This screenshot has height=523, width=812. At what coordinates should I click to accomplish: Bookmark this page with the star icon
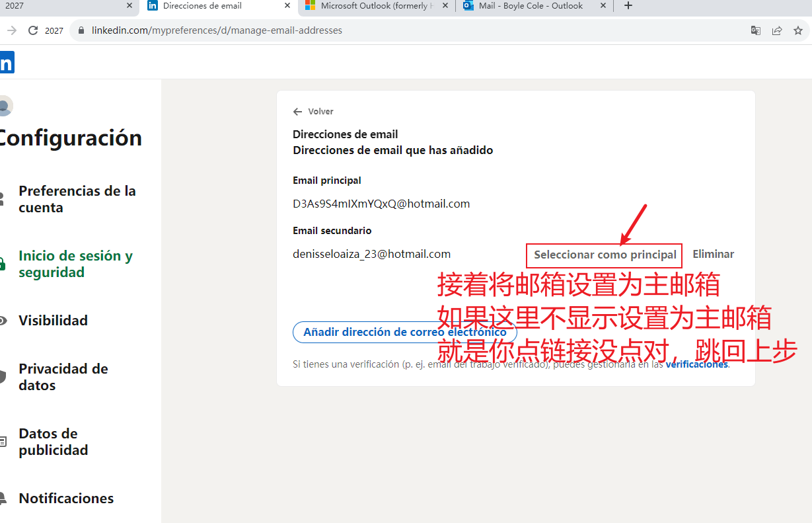tap(798, 30)
